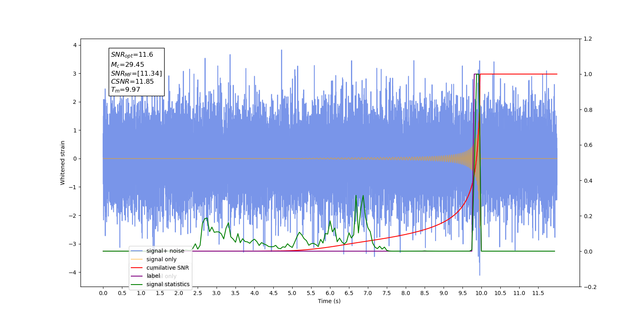Click the right axis tick label 0.6
Image resolution: width=644 pixels, height=322 pixels.
(588, 145)
